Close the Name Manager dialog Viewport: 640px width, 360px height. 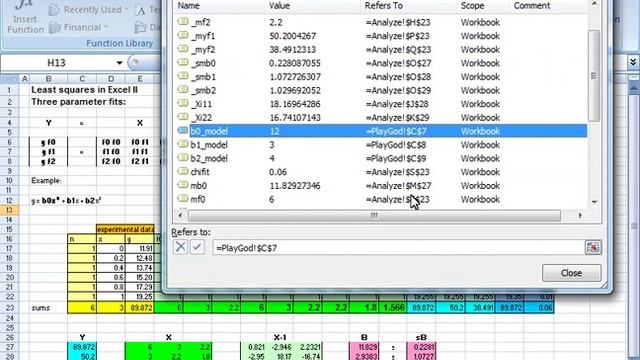coord(571,273)
